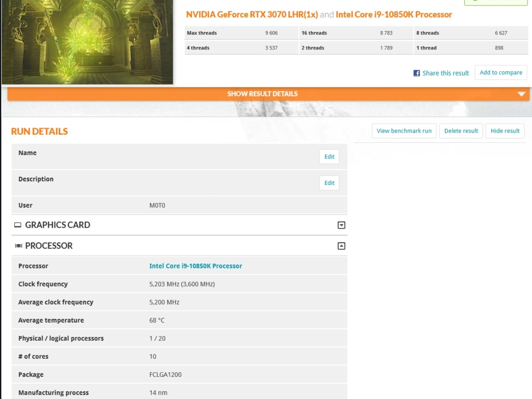The image size is (532, 399).
Task: Click the upward arrow icon on the Processor row
Action: [342, 246]
